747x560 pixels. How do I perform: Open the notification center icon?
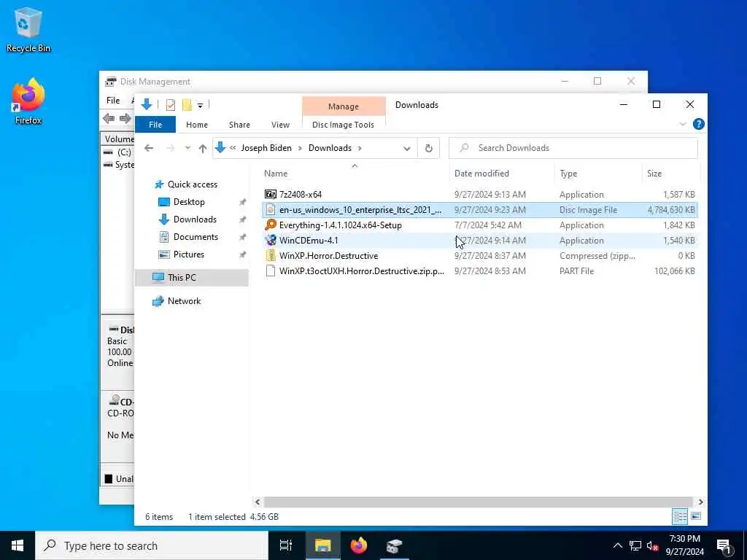(724, 546)
